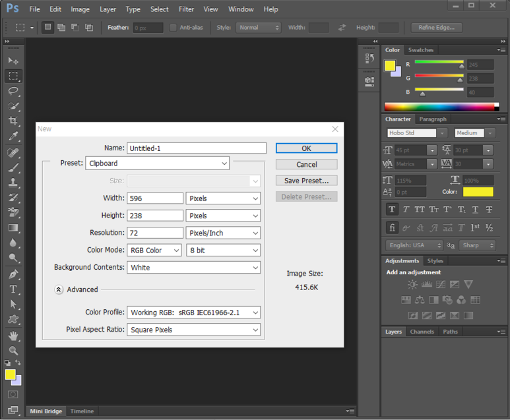
Task: Change screen mode icon
Action: [x=13, y=410]
